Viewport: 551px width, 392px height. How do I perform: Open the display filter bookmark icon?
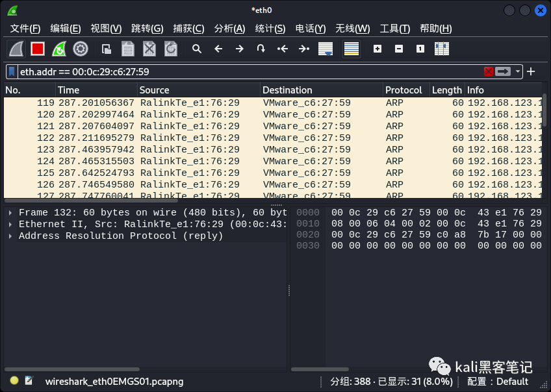pyautogui.click(x=12, y=71)
